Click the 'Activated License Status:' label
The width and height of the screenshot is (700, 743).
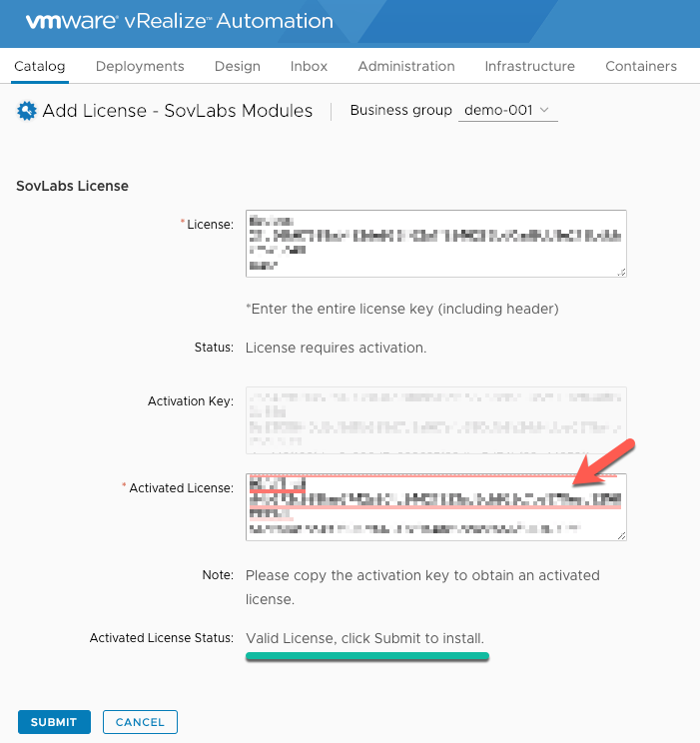point(162,638)
